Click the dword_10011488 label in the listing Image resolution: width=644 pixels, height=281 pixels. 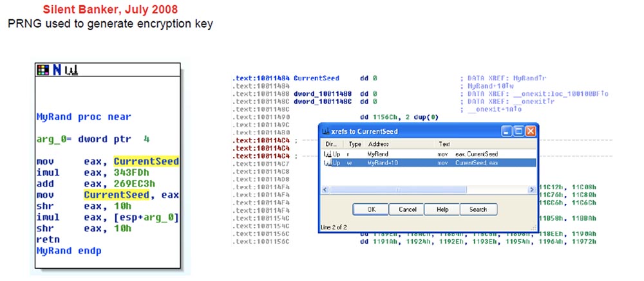click(x=321, y=94)
